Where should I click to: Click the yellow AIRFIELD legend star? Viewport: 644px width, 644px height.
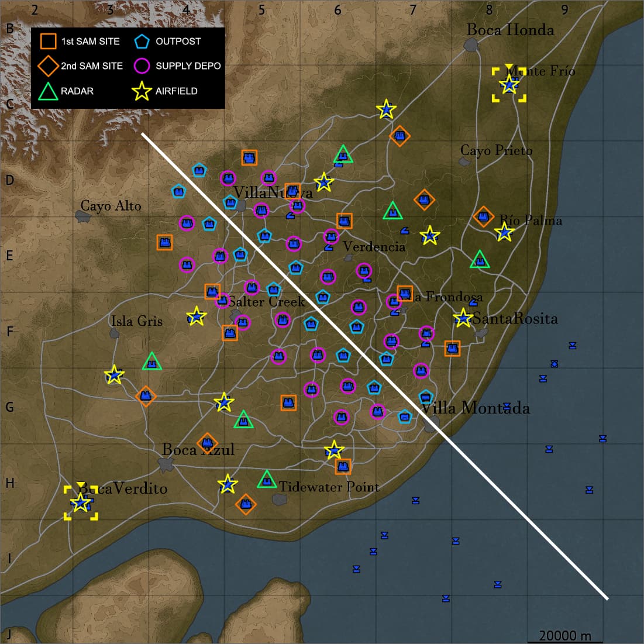142,91
